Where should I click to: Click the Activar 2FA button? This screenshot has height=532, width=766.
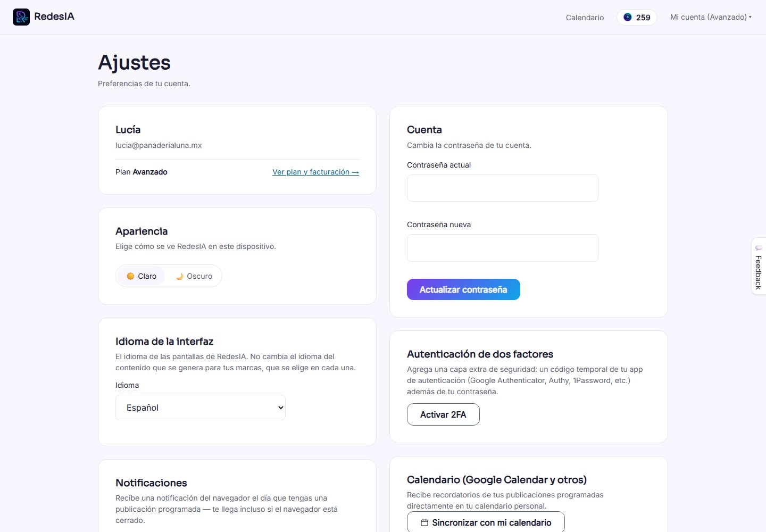pos(443,414)
